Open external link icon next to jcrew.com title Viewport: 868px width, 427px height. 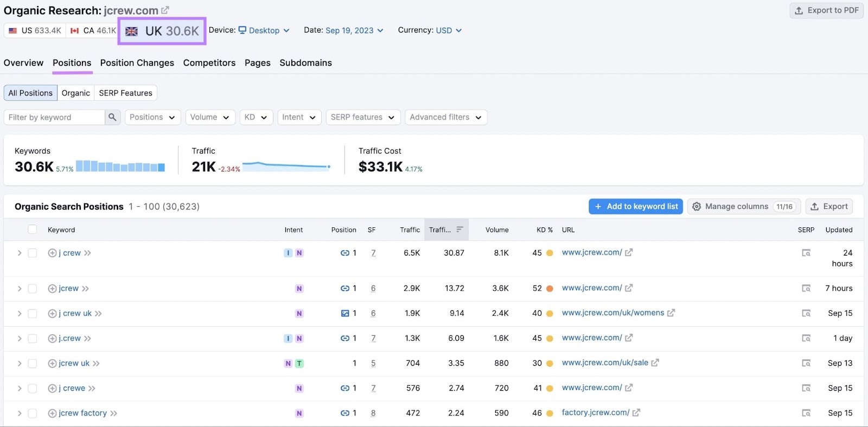165,10
